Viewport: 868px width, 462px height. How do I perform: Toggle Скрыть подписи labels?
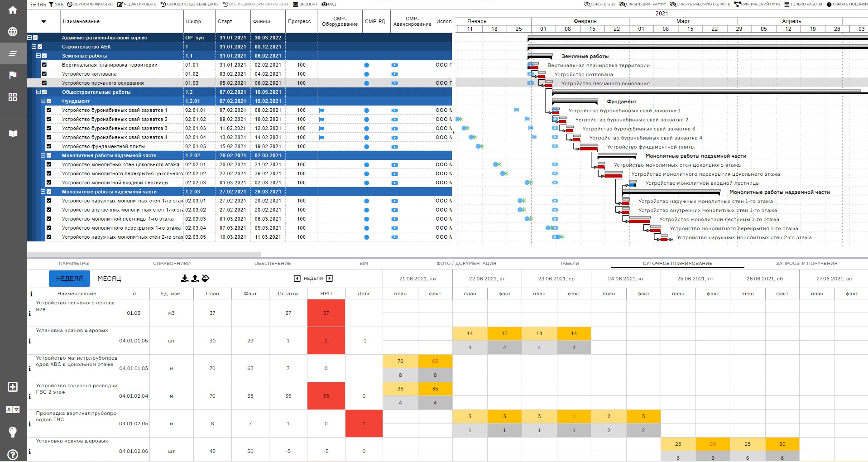coord(847,4)
